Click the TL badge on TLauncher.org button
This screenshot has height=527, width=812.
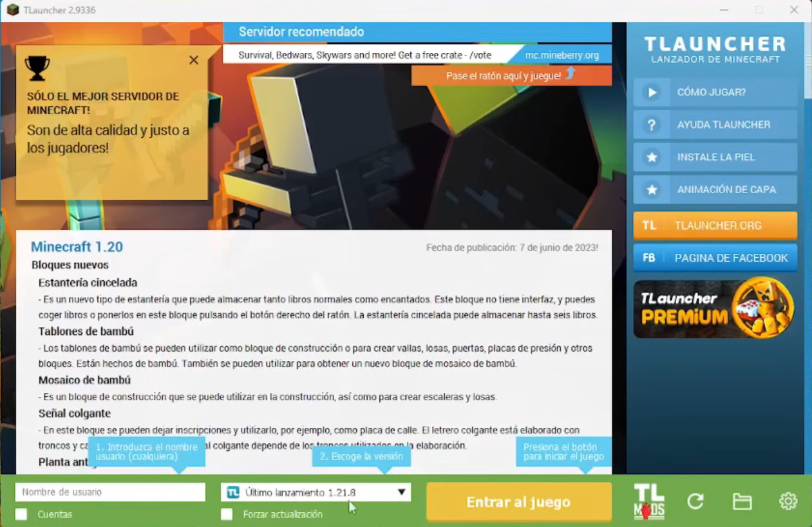(649, 225)
